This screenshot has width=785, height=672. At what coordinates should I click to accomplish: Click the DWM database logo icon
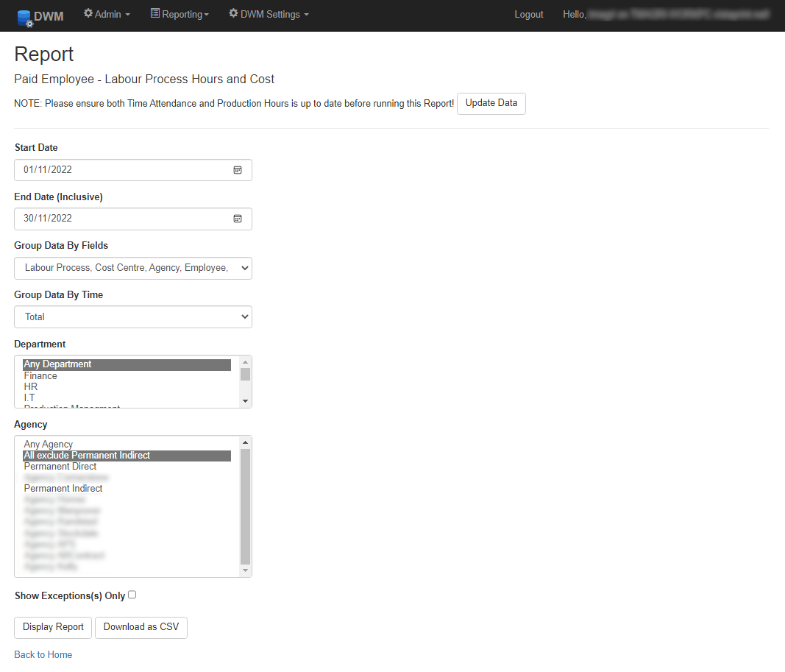pos(24,18)
